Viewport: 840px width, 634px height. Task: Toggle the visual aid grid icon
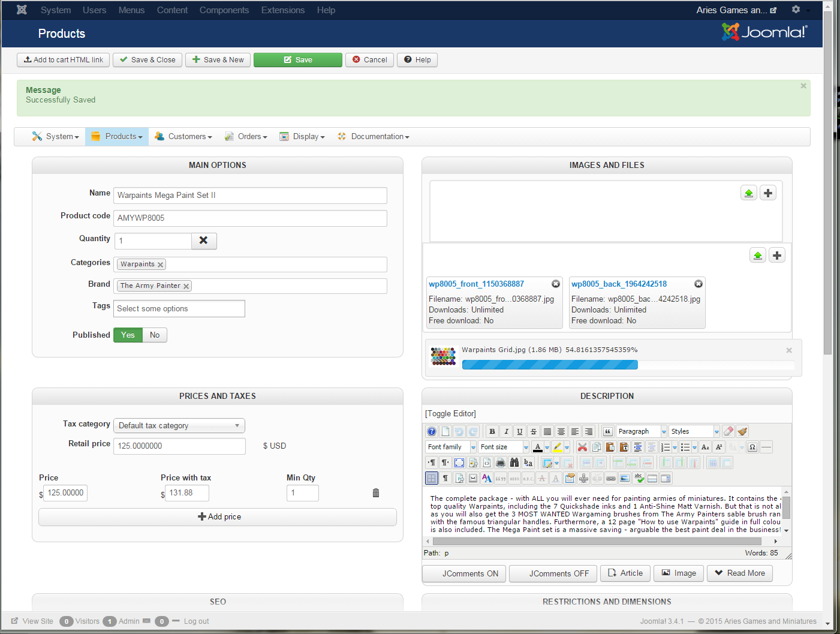432,478
